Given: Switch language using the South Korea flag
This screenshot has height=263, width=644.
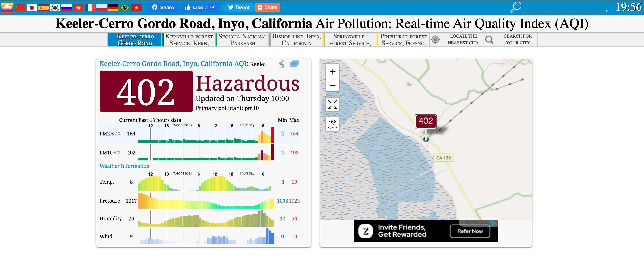Looking at the screenshot, I should point(55,8).
